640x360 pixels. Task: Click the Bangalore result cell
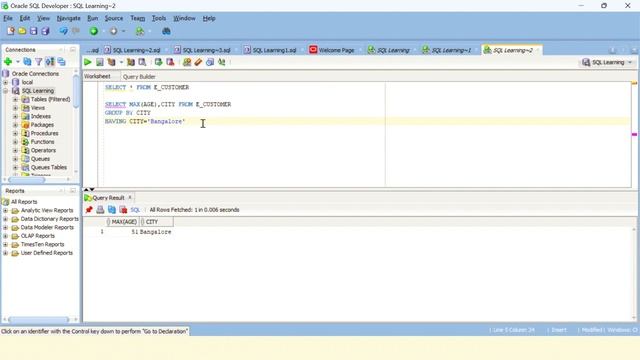(x=156, y=232)
